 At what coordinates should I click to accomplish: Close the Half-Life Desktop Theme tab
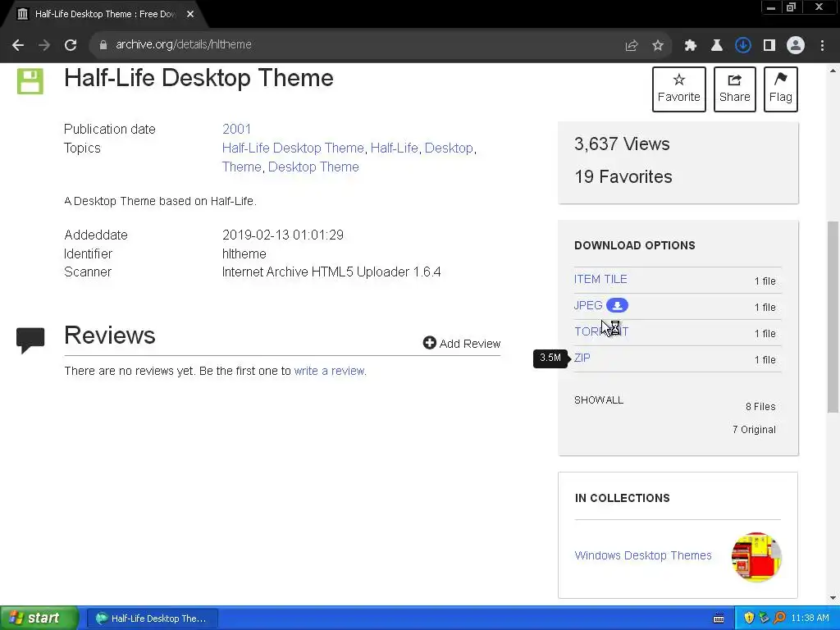point(190,14)
